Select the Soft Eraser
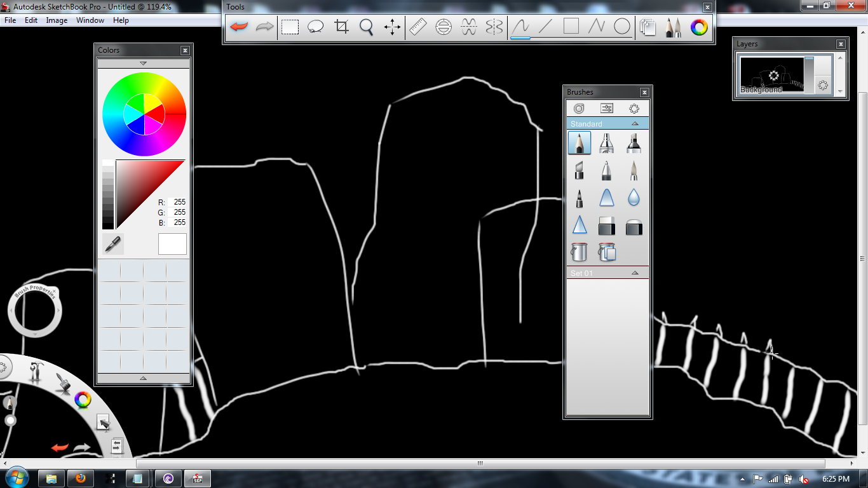This screenshot has height=488, width=868. [x=634, y=227]
